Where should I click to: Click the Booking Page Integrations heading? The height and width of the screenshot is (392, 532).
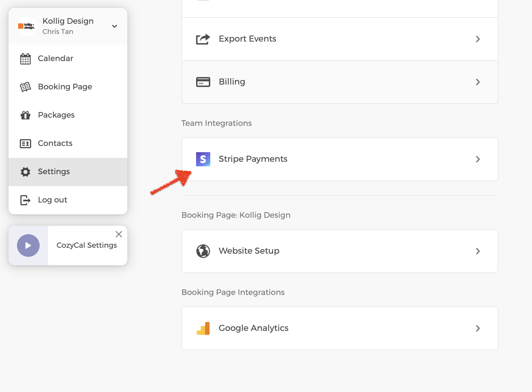233,292
